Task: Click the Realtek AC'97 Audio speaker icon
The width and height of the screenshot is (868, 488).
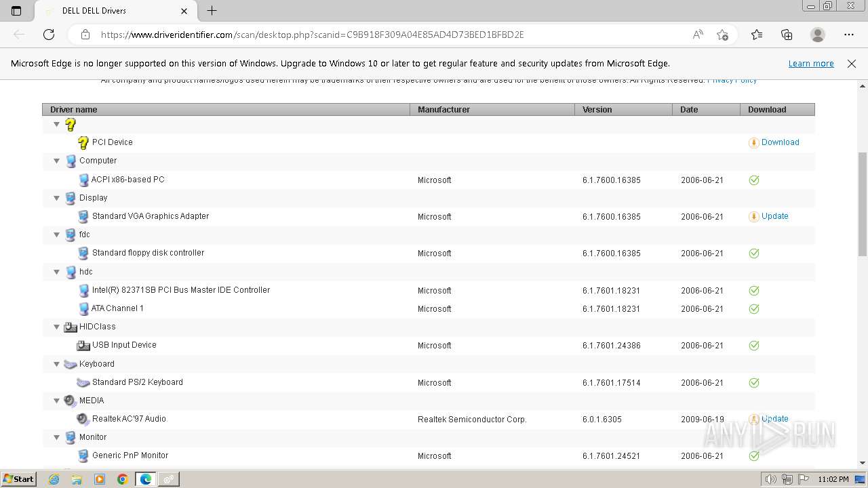Action: click(83, 419)
